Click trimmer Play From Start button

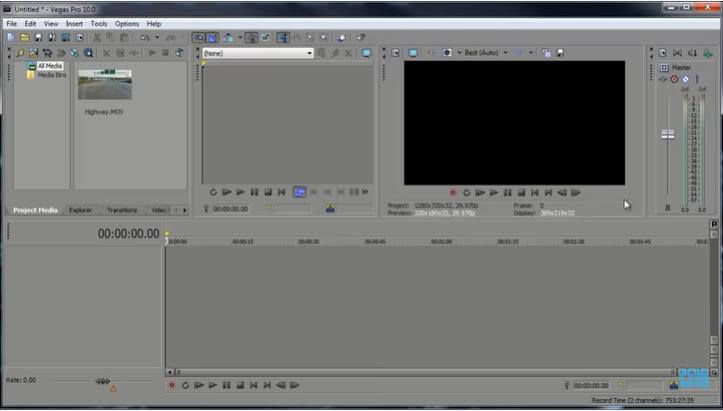pos(227,192)
